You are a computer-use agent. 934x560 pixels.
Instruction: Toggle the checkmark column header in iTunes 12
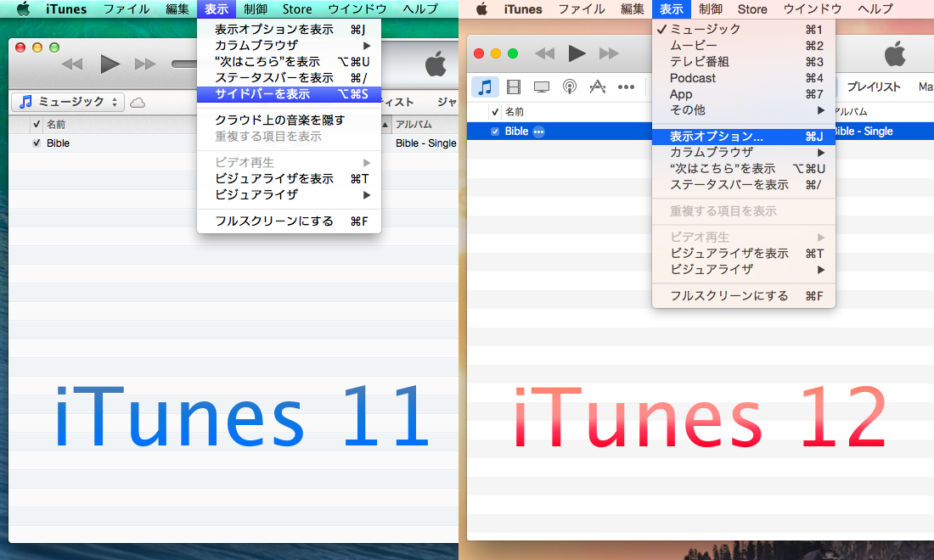tap(495, 111)
